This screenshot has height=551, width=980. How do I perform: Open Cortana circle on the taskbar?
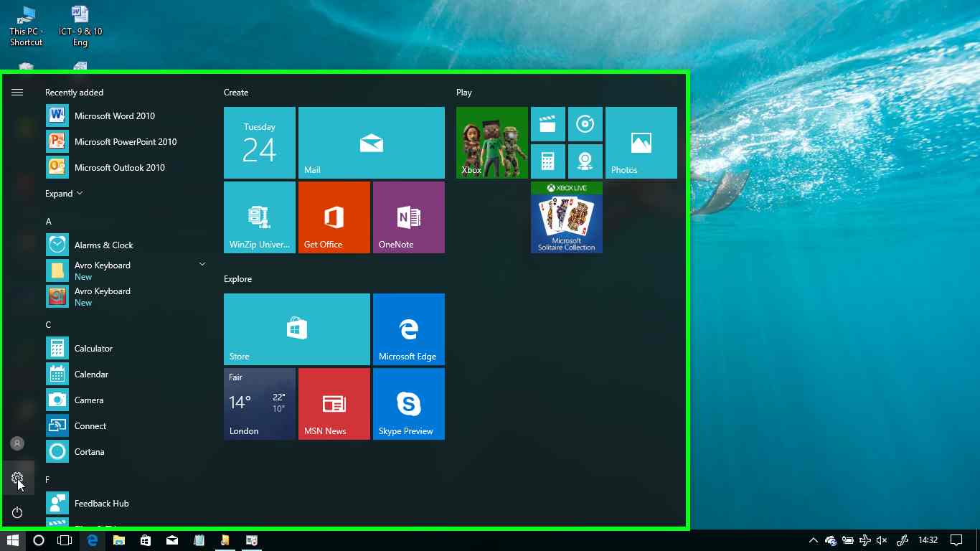[x=39, y=540]
